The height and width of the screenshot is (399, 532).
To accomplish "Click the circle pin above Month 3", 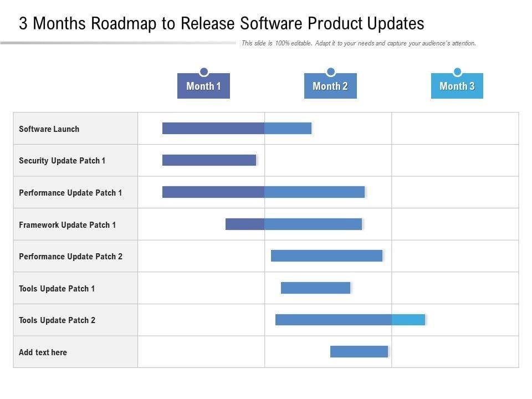I will pos(457,71).
